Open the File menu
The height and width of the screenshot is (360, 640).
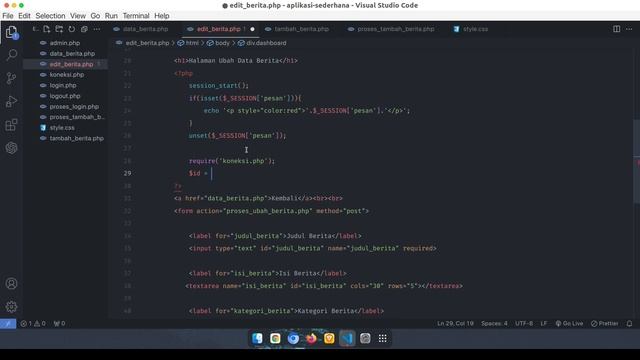pyautogui.click(x=8, y=16)
